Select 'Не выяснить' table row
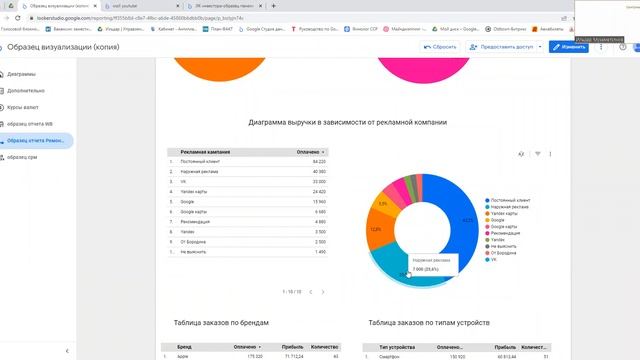This screenshot has width=640, height=360. (x=248, y=252)
